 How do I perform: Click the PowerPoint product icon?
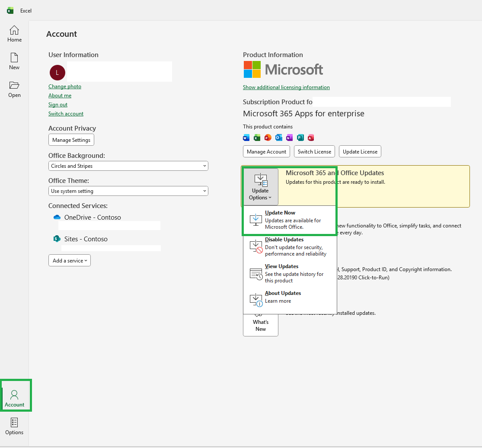268,138
